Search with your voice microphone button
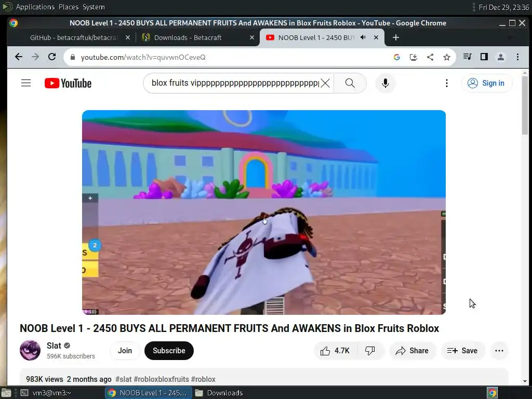 coord(385,83)
